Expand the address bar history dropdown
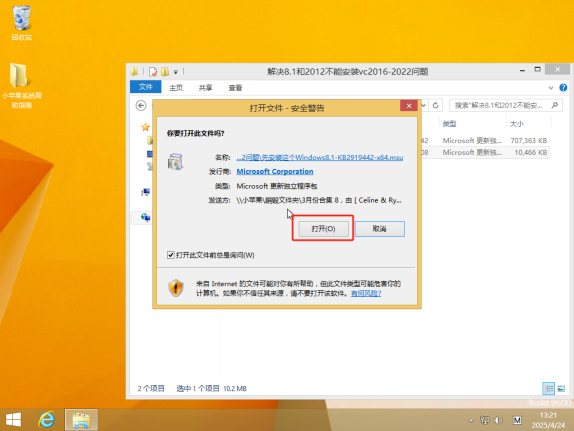 (x=424, y=105)
